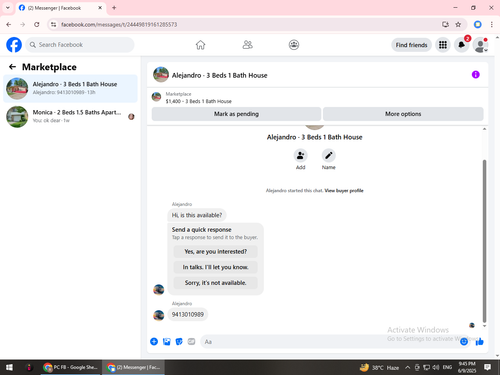This screenshot has width=500, height=375.
Task: Open the notifications bell icon
Action: tap(461, 45)
